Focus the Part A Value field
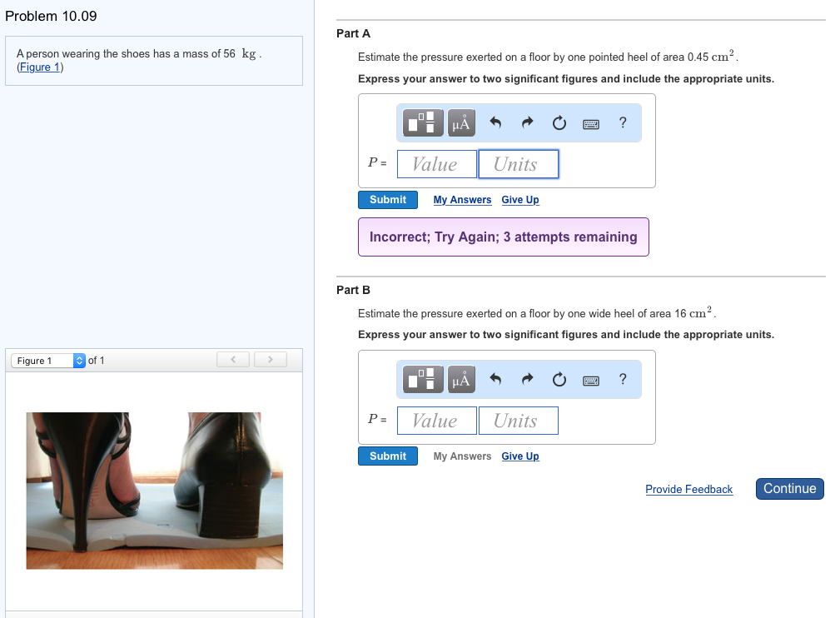The image size is (840, 618). [x=436, y=164]
